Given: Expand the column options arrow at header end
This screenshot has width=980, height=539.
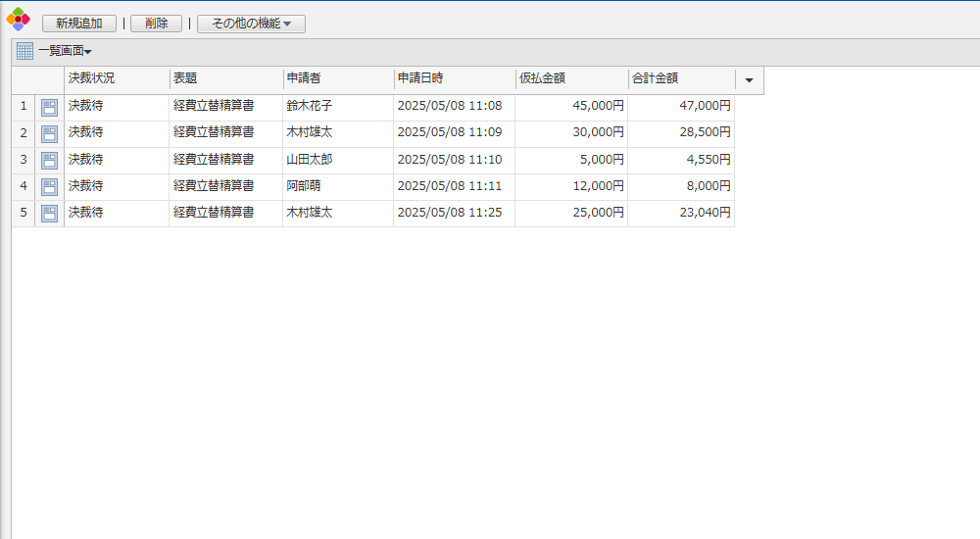Looking at the screenshot, I should click(749, 80).
